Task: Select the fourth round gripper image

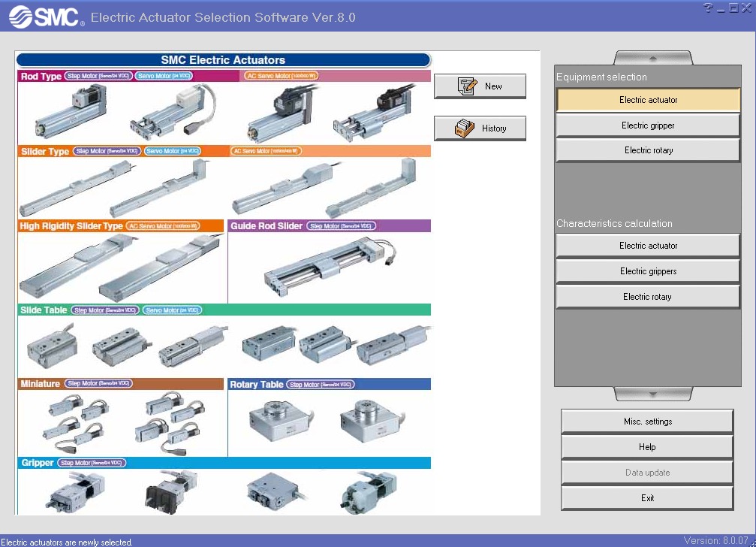Action: (x=369, y=493)
